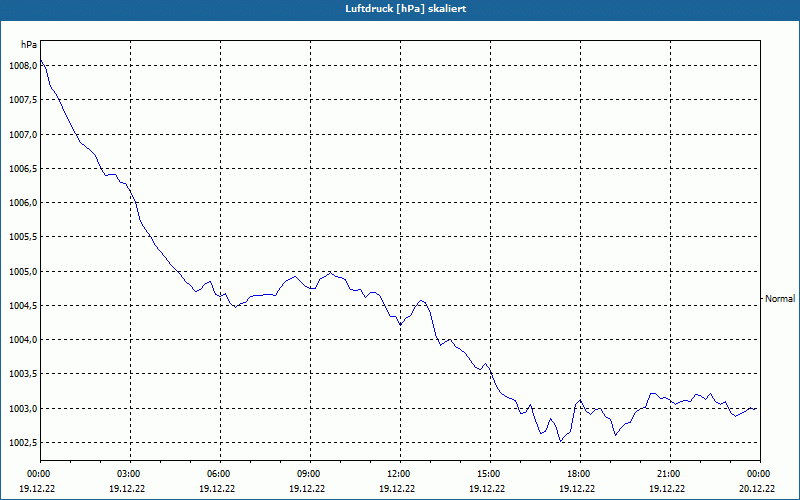Click the 12:00 time label
The height and width of the screenshot is (500, 800).
point(400,474)
